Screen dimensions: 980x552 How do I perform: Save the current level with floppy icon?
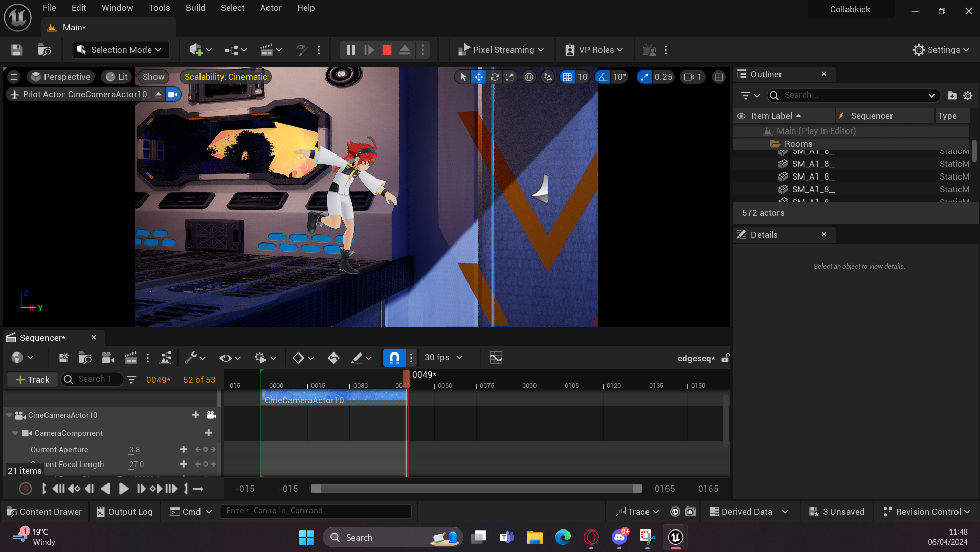pos(16,50)
